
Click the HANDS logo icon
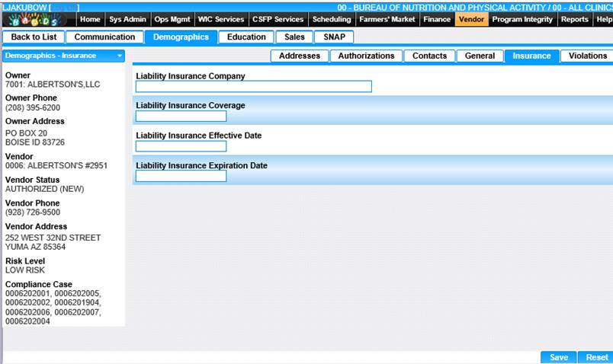(36, 20)
